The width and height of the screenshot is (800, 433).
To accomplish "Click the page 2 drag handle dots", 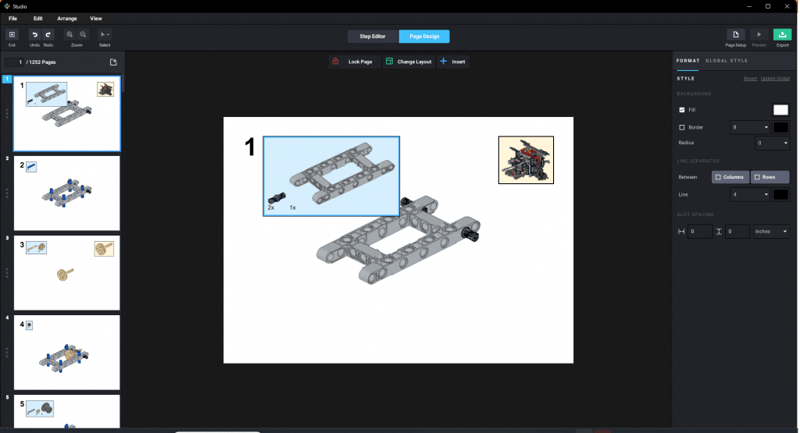I will pos(7,193).
